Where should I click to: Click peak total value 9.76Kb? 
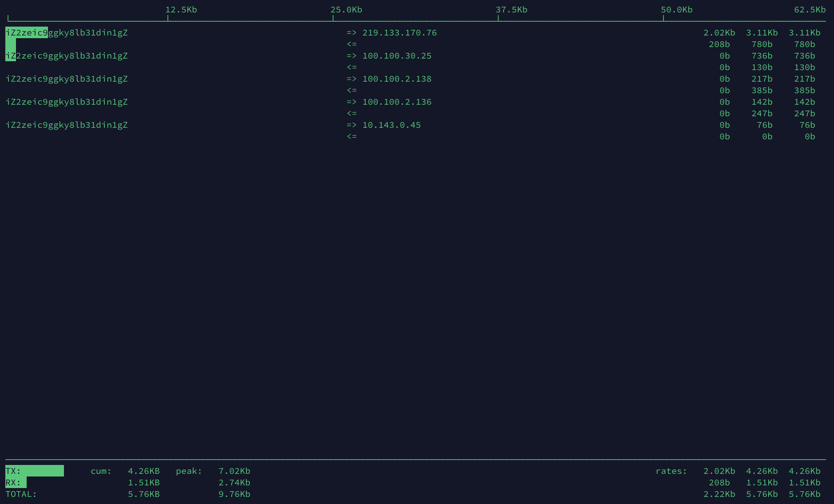pos(234,494)
